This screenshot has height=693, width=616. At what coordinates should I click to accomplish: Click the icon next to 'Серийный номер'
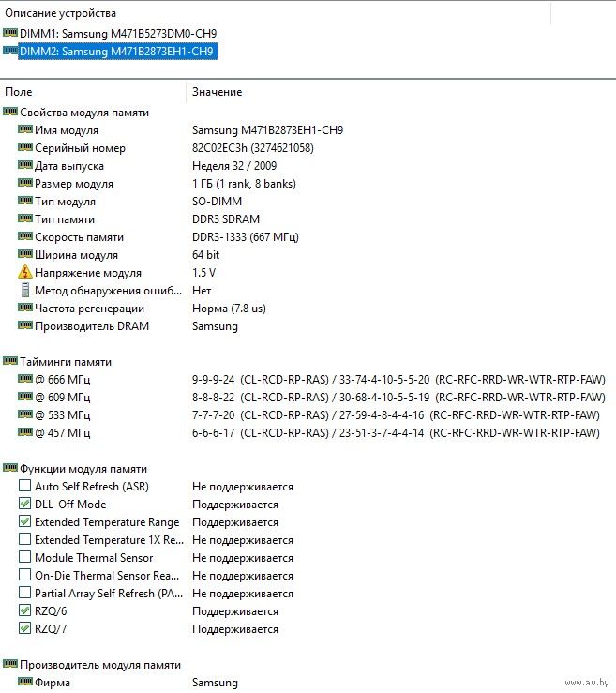[25, 146]
